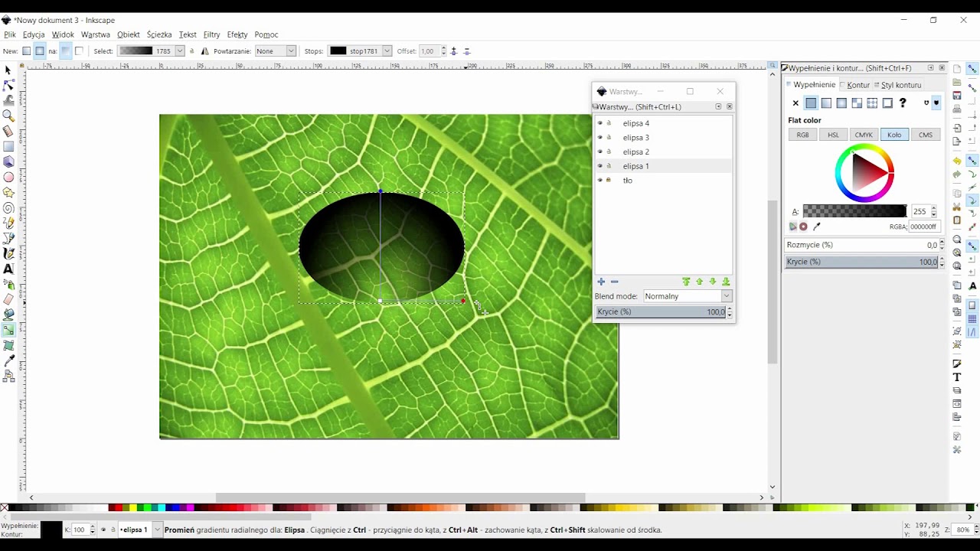Adjust the Rozmycie blur slider
Image resolution: width=980 pixels, height=551 pixels.
click(862, 245)
